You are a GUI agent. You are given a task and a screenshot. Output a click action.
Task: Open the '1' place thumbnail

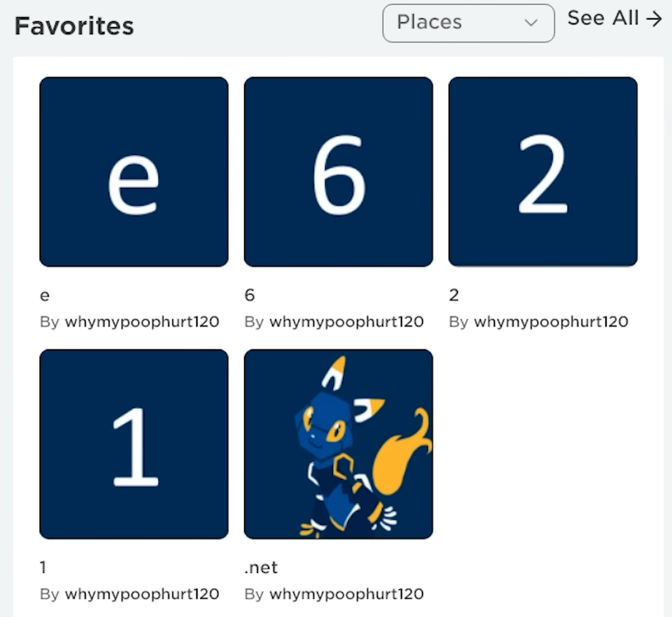(134, 444)
